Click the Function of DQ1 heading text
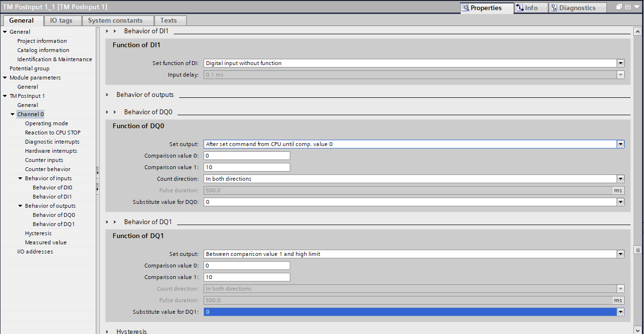 point(139,236)
